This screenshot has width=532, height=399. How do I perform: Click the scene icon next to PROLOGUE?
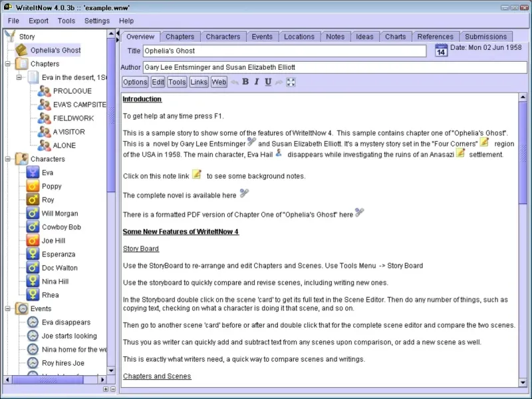[x=44, y=91]
